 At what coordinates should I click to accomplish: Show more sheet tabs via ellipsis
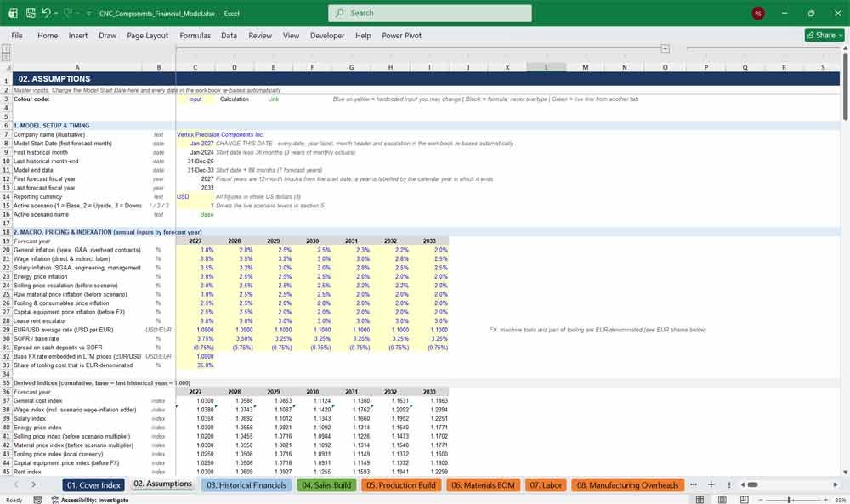694,484
